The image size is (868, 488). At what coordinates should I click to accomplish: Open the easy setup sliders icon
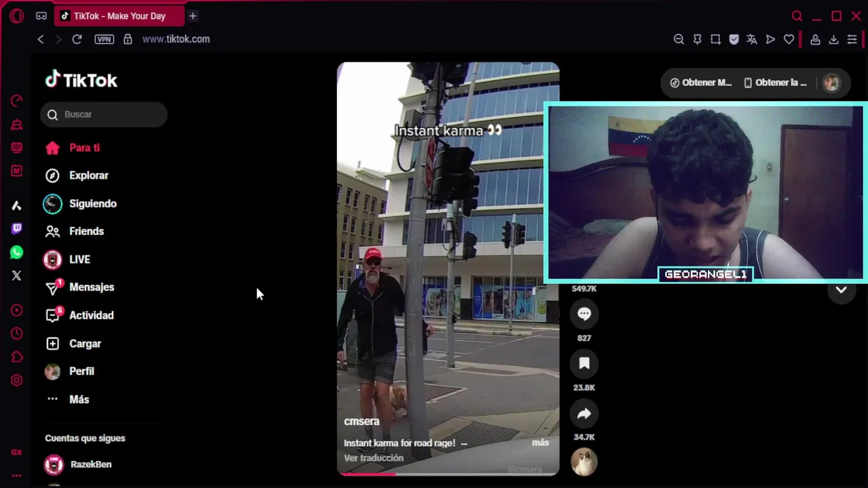tap(852, 39)
